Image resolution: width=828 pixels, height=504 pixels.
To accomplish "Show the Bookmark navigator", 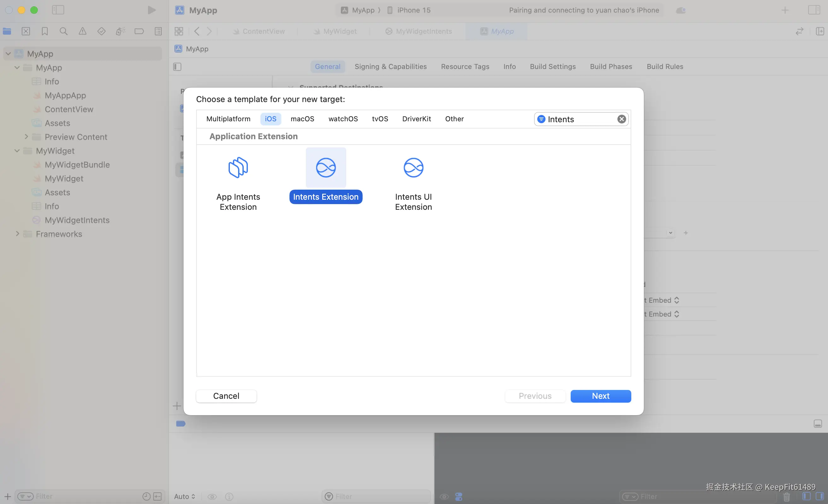I will click(x=44, y=31).
